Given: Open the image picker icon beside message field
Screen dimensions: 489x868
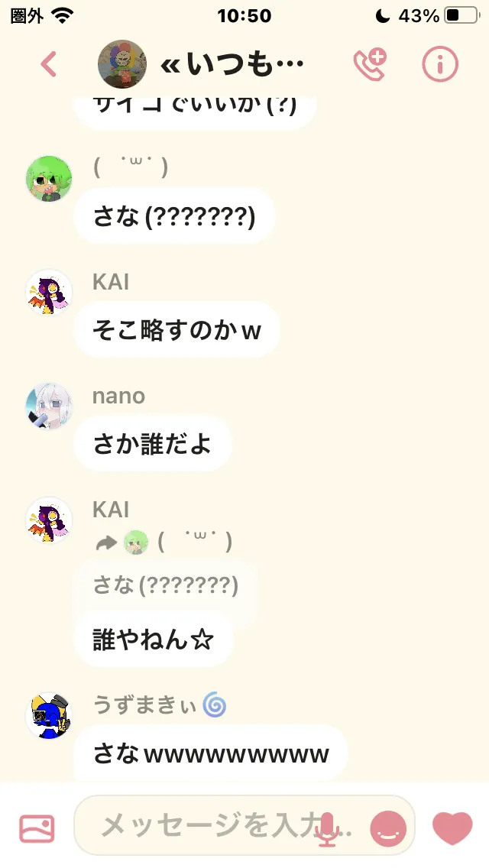Looking at the screenshot, I should (37, 828).
